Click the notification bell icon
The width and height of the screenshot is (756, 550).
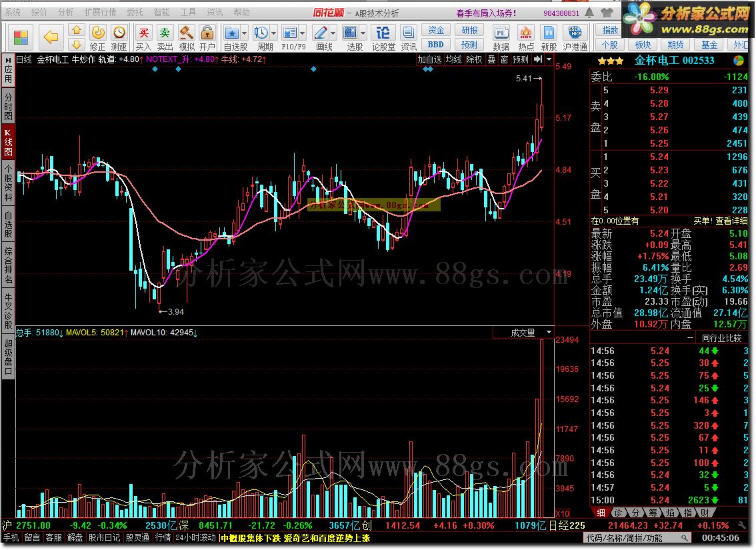pyautogui.click(x=589, y=13)
